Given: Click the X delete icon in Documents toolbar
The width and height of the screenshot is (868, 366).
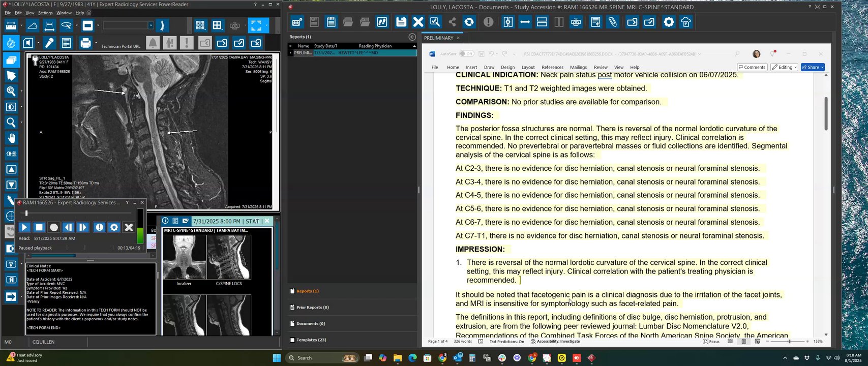Looking at the screenshot, I should pos(418,22).
